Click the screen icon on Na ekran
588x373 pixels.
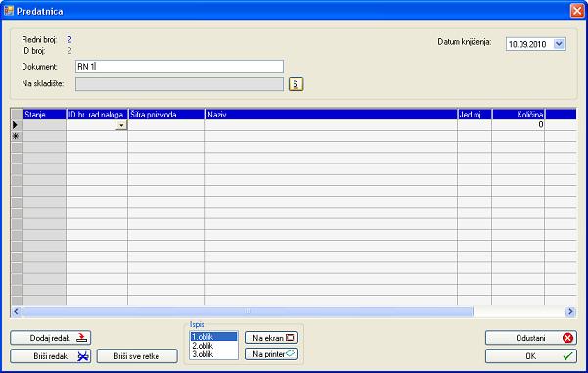(x=290, y=338)
